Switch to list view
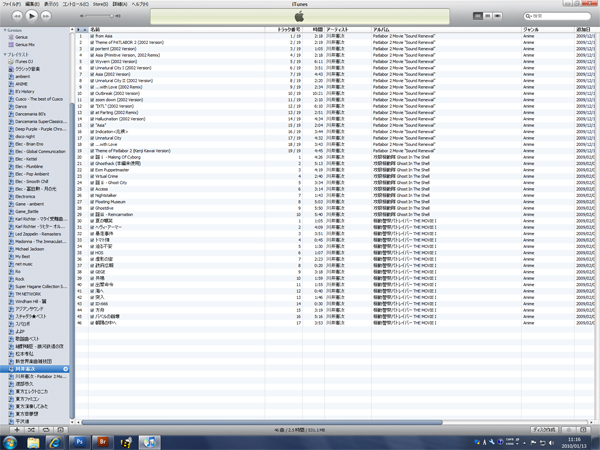This screenshot has height=450, width=600. coord(478,16)
